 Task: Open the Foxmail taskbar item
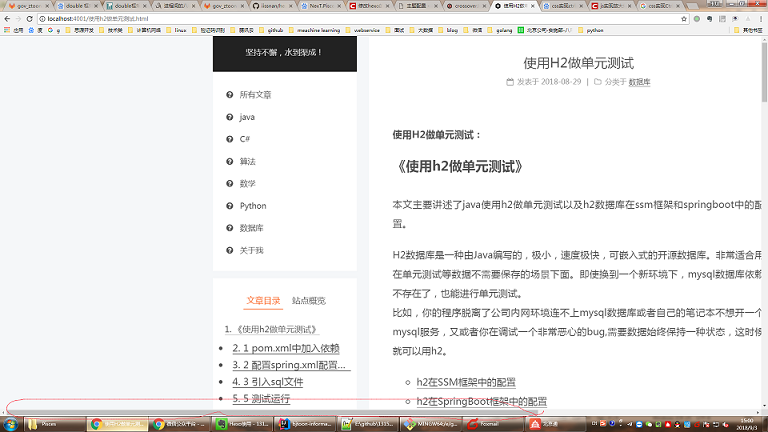(492, 424)
